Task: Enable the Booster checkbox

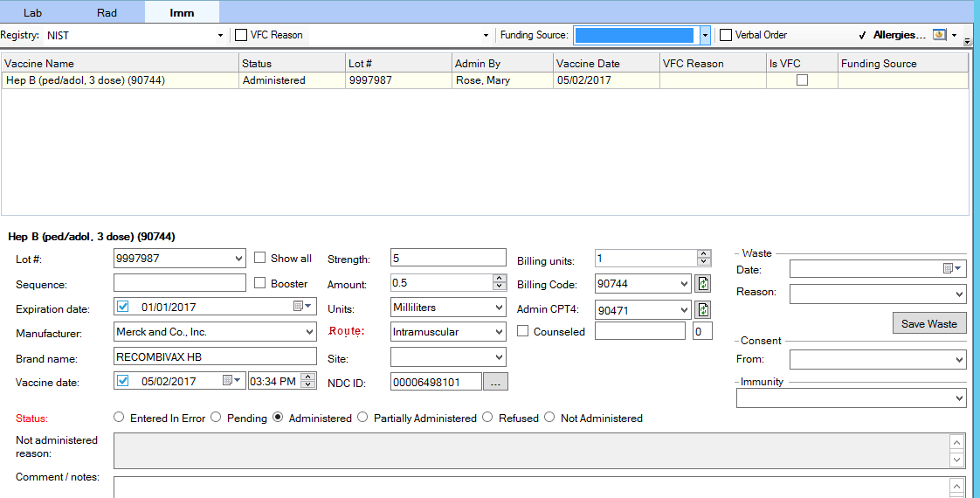Action: pos(260,283)
